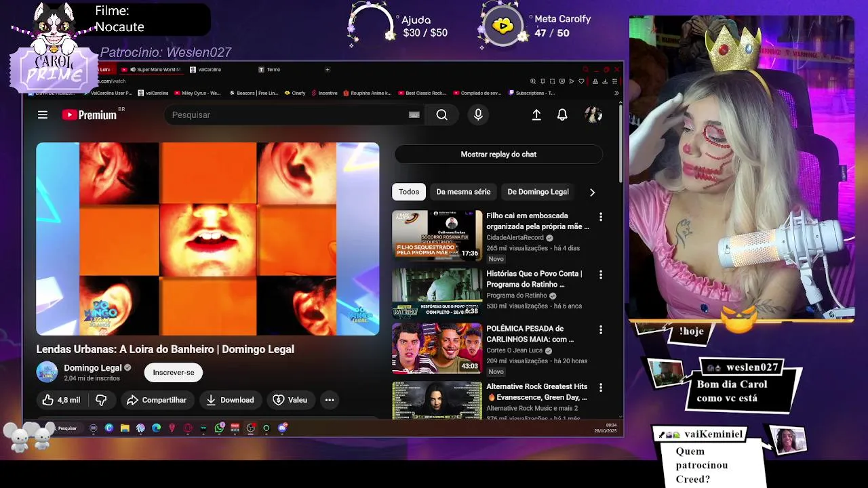This screenshot has height=488, width=868.
Task: Select the Todos chip
Action: point(409,192)
